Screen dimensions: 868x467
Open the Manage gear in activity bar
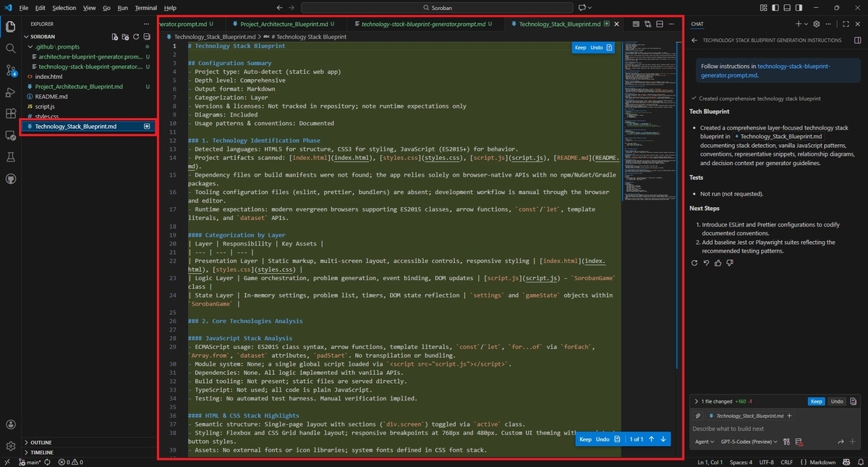coord(10,446)
